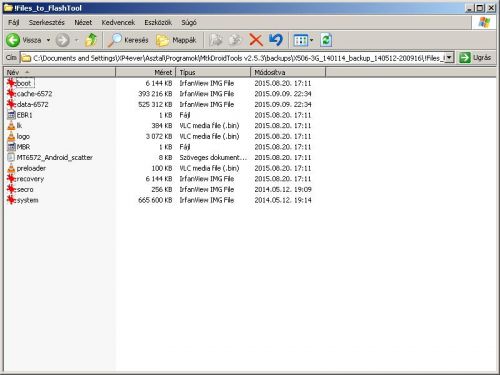Open the Szerkesztés menu
The image size is (500, 375).
(x=47, y=22)
